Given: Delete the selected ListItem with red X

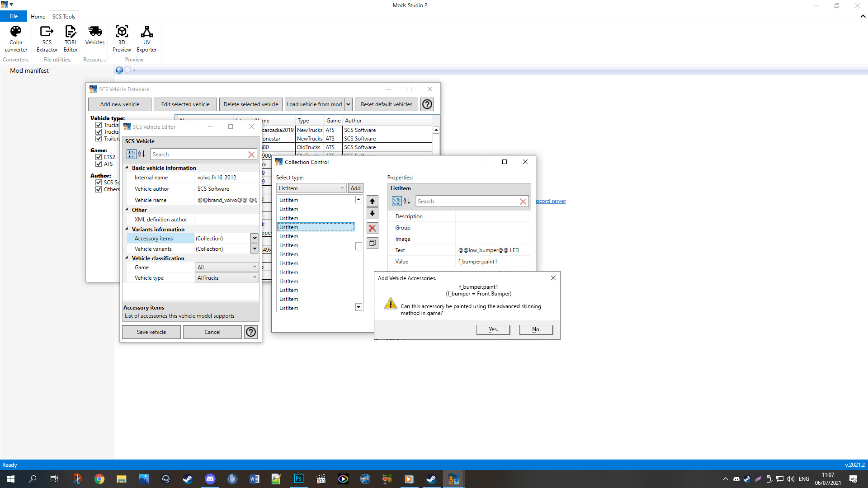Looking at the screenshot, I should click(372, 228).
